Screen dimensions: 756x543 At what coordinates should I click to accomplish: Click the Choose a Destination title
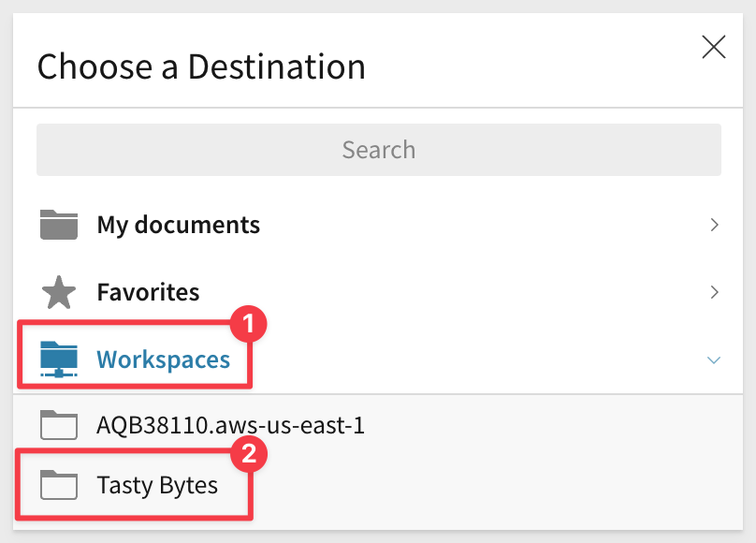(x=201, y=67)
